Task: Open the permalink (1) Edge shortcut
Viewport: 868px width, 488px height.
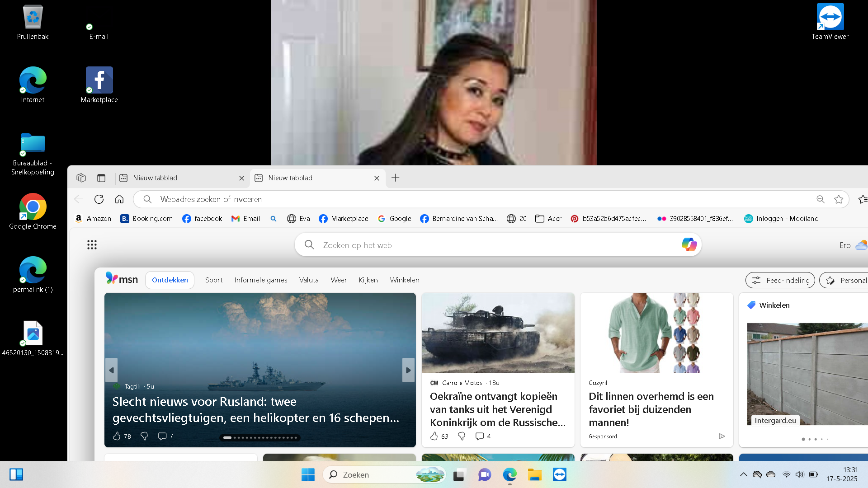Action: click(x=33, y=275)
